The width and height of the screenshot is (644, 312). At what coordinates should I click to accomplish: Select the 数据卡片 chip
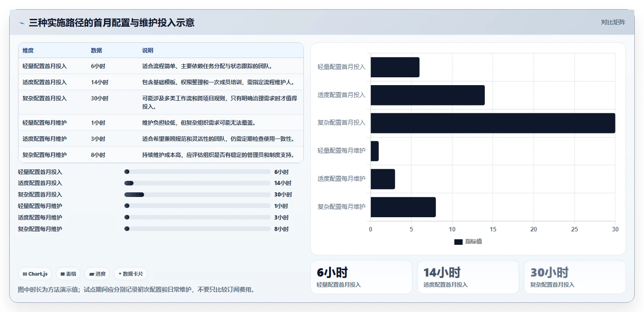pos(131,274)
